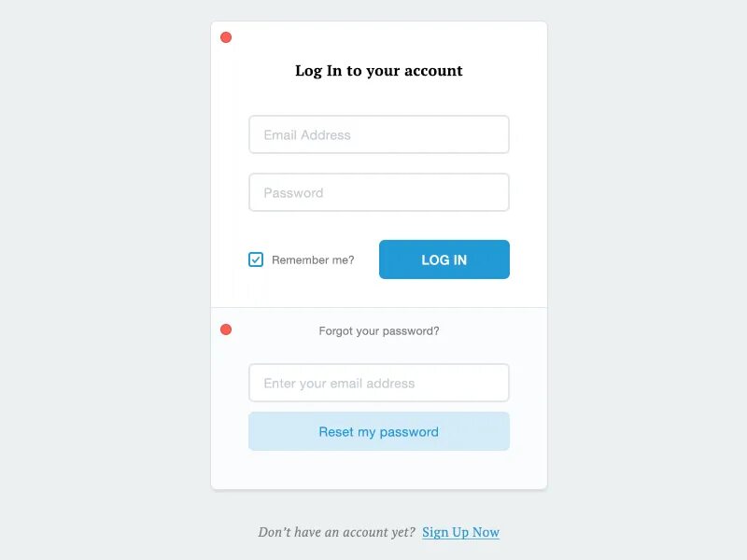
Task: Click the Reset my password button
Action: pyautogui.click(x=379, y=431)
